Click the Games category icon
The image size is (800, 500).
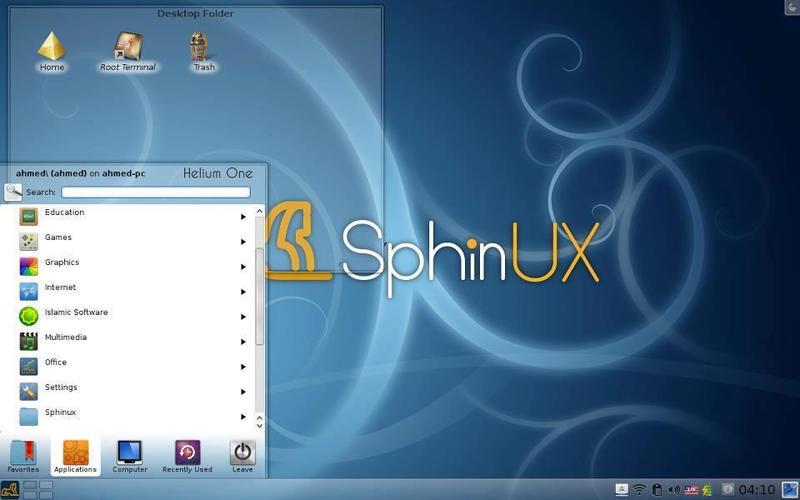coord(29,242)
